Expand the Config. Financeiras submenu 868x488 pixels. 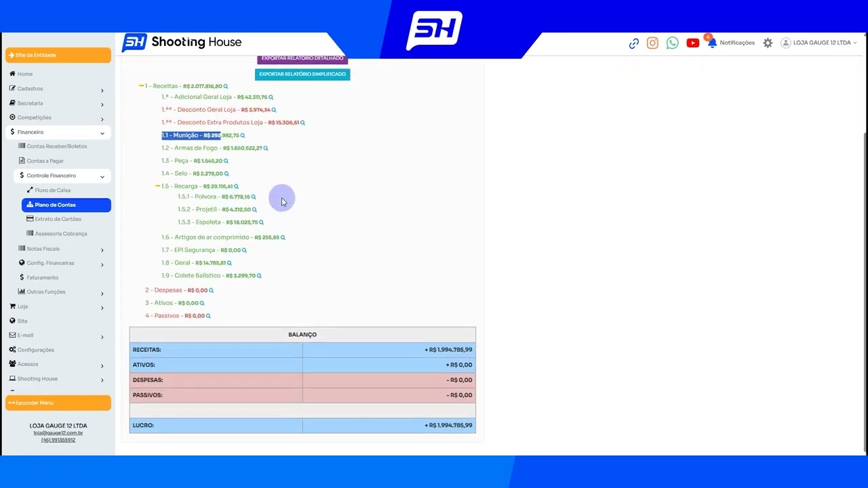click(x=62, y=263)
